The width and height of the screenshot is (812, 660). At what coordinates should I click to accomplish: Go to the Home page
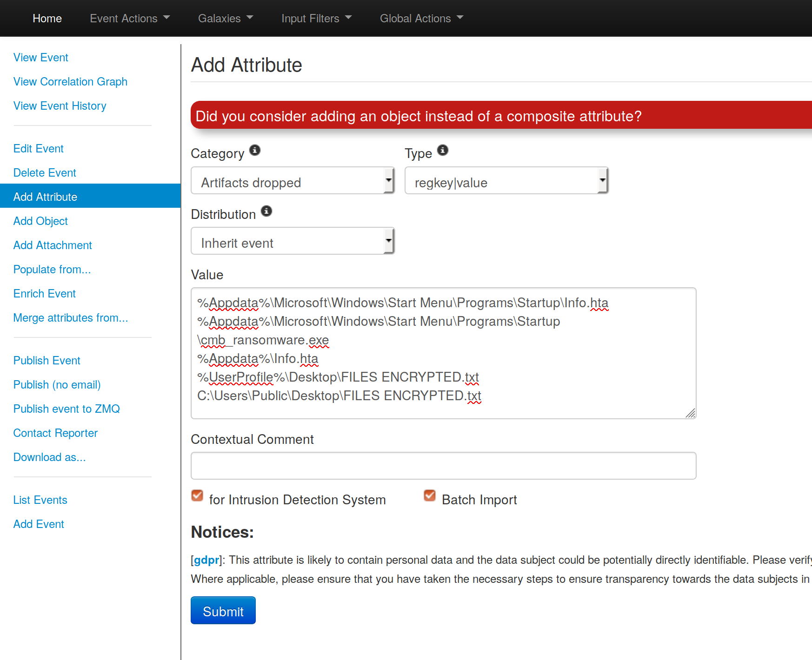click(47, 19)
